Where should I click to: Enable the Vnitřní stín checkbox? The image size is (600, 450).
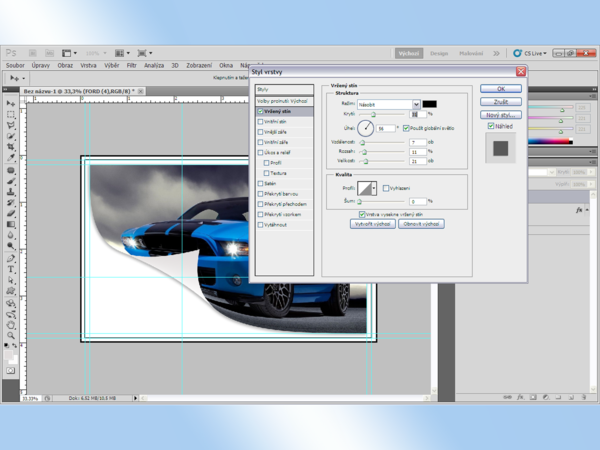point(261,122)
